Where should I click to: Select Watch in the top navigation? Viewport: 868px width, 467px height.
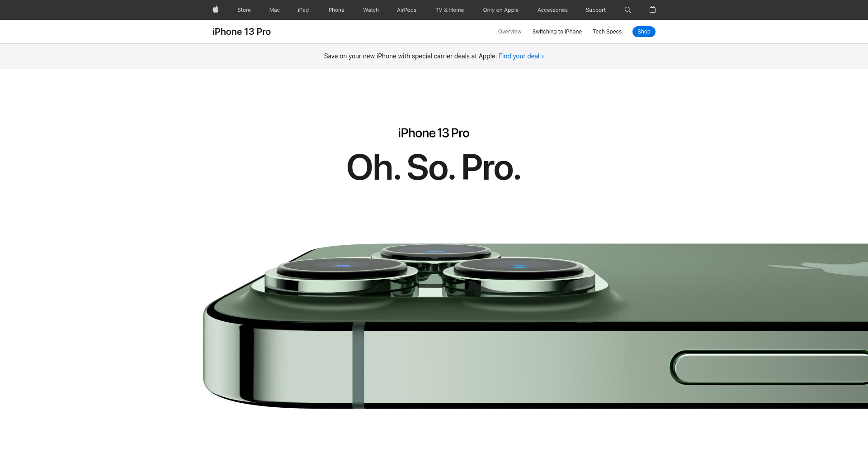pyautogui.click(x=371, y=10)
